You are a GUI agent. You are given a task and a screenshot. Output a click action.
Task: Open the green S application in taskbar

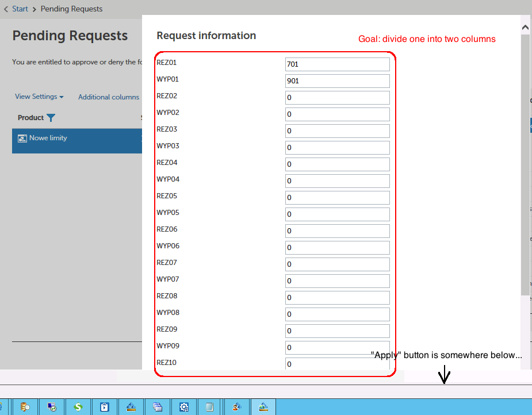(x=78, y=406)
